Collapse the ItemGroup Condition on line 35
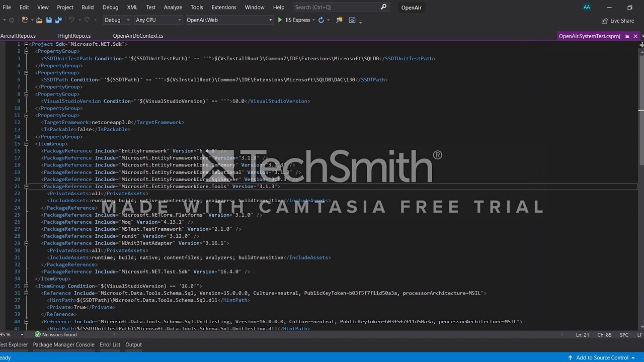Viewport: 644px width, 362px height. pos(26,286)
